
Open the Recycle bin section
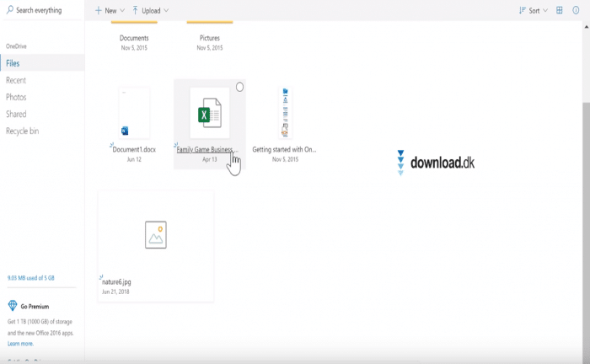click(23, 131)
